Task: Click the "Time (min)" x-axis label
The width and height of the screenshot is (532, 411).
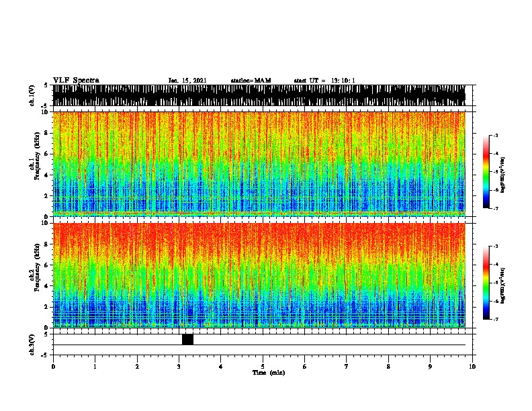Action: 269,373
